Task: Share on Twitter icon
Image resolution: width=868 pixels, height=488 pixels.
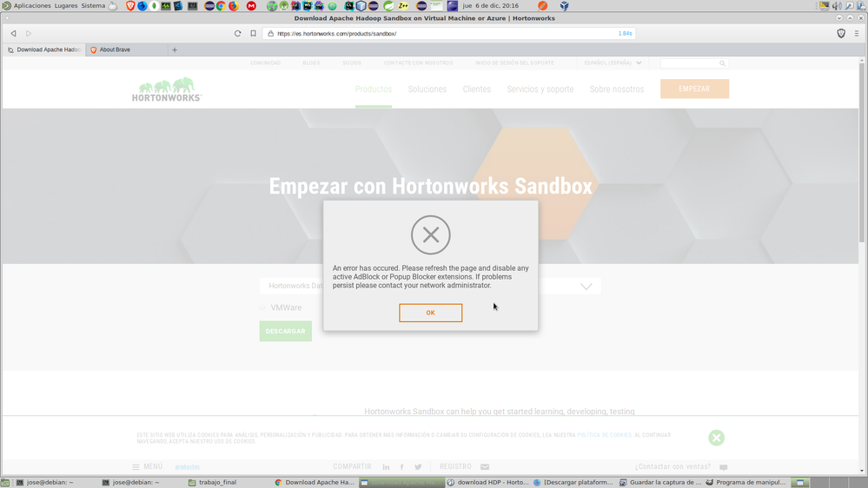Action: pyautogui.click(x=418, y=467)
